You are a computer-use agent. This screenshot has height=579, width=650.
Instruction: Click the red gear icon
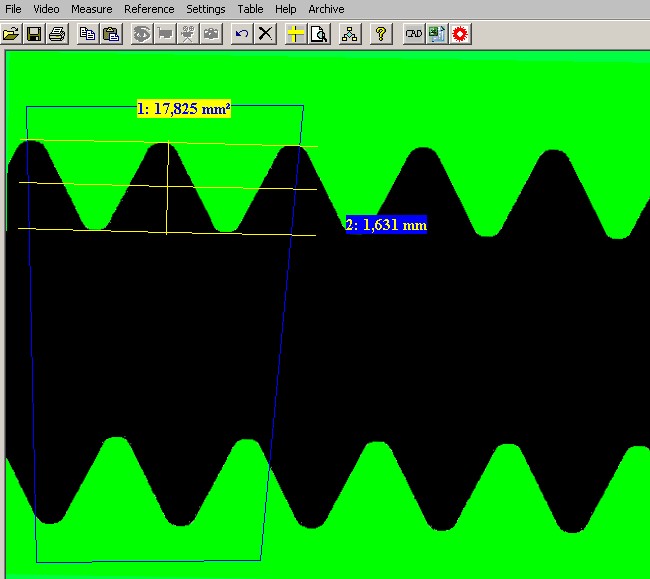[x=460, y=34]
